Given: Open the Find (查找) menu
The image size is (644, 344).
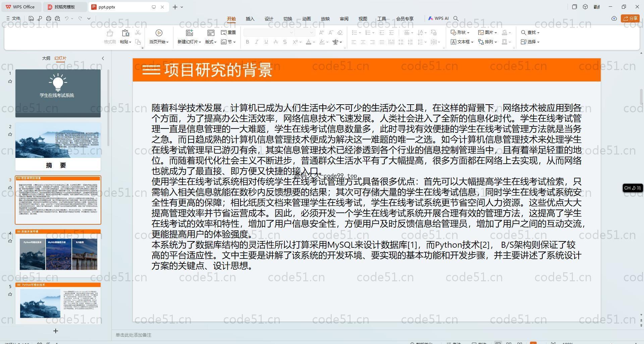Looking at the screenshot, I should pos(530,33).
